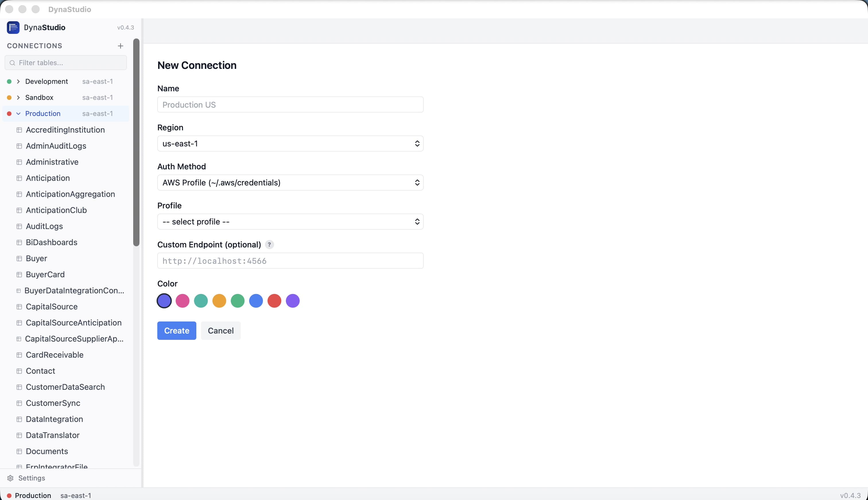Add a new connection with plus icon

(x=121, y=46)
